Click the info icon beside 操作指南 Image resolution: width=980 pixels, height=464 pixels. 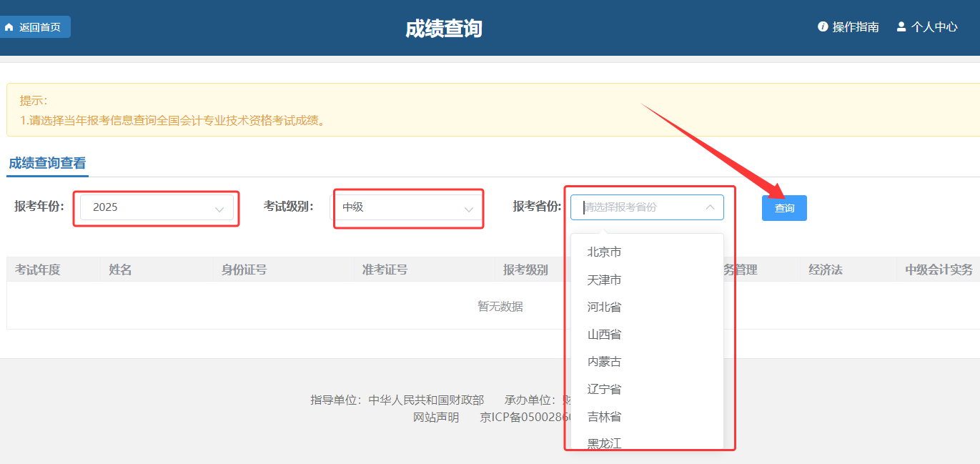(x=823, y=26)
